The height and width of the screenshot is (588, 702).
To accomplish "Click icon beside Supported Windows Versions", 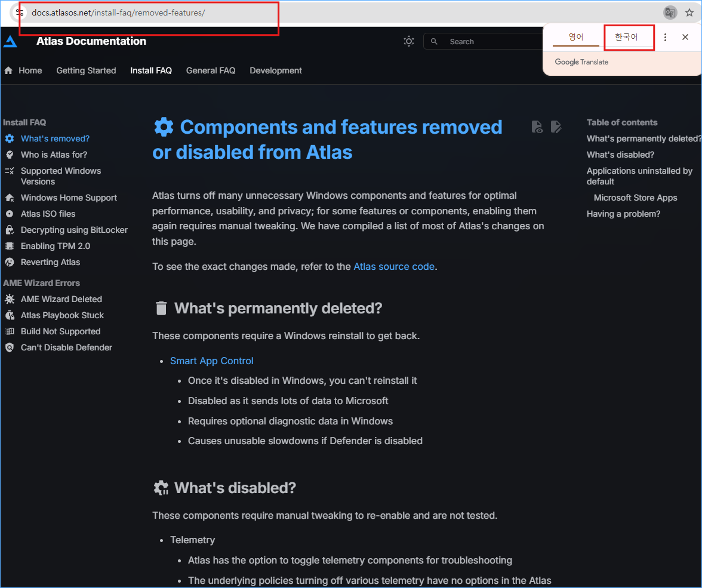I will tap(10, 171).
